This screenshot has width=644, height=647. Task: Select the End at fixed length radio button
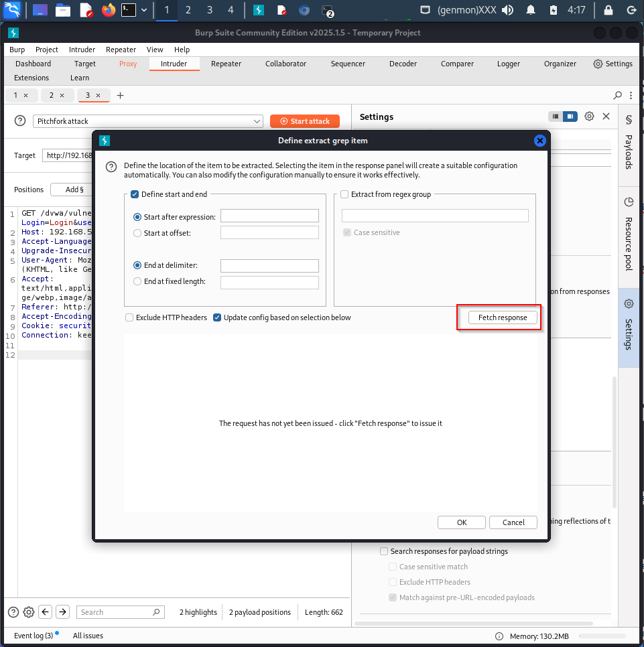pyautogui.click(x=137, y=281)
